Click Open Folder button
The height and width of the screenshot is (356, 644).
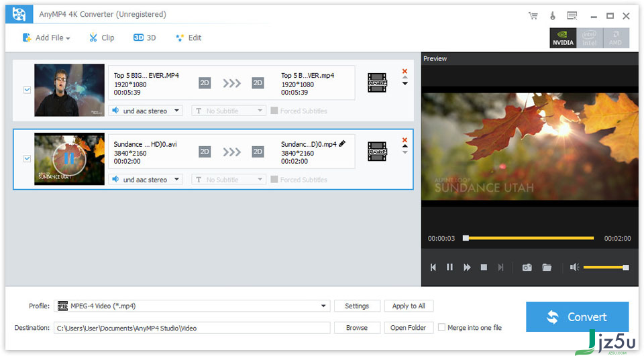click(409, 328)
